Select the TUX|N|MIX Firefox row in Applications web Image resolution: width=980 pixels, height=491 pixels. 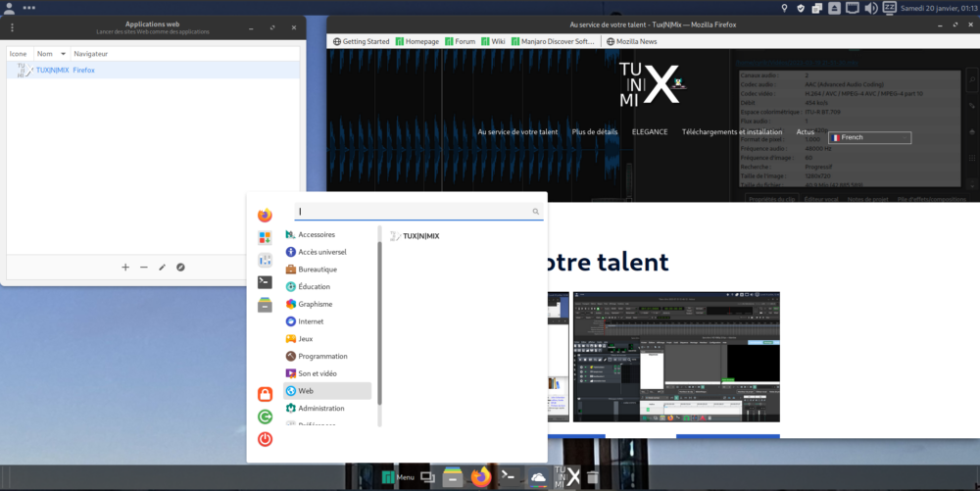point(153,70)
